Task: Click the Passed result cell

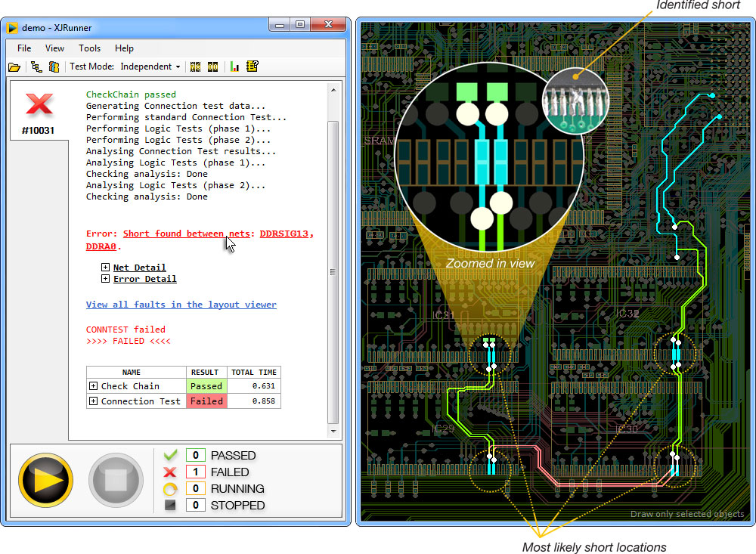Action: [x=206, y=385]
